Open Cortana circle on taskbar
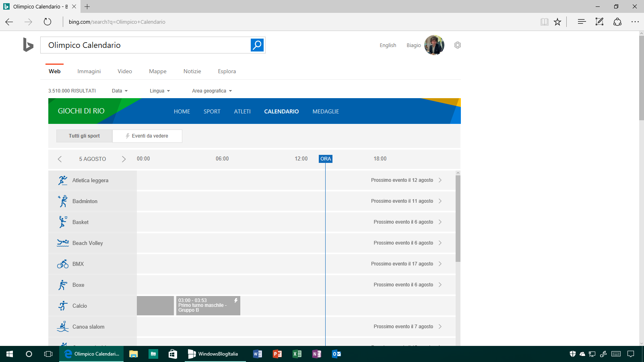The height and width of the screenshot is (362, 644). [29, 354]
